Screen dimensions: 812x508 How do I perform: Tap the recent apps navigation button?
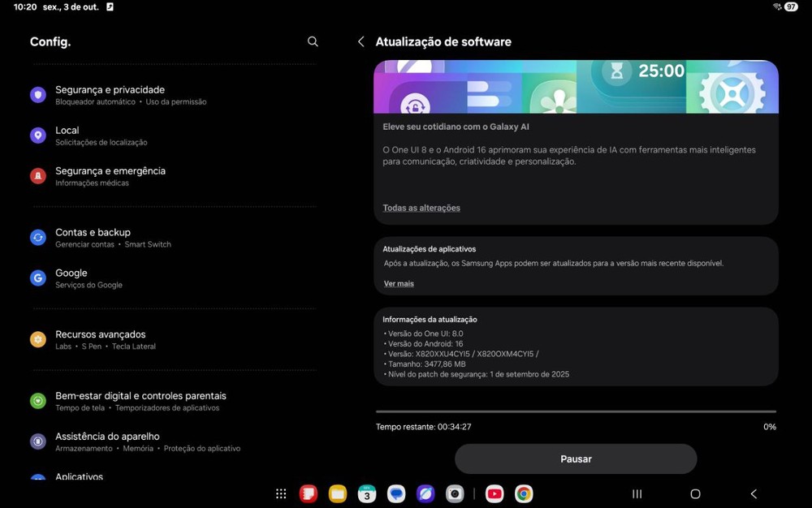[x=637, y=494]
